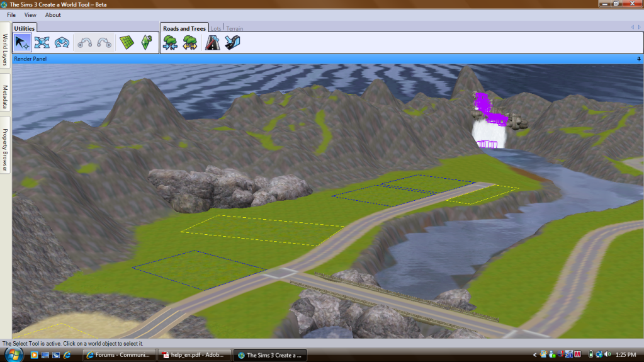
Task: Select the Sidewalk placement tool
Action: pyautogui.click(x=232, y=43)
